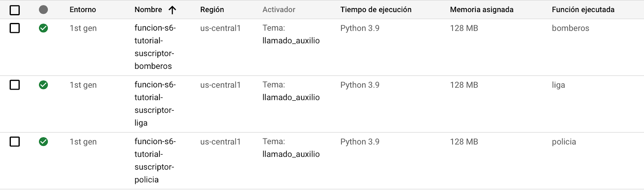This screenshot has width=644, height=192.
Task: Select all functions with the header checkbox
Action: (14, 10)
